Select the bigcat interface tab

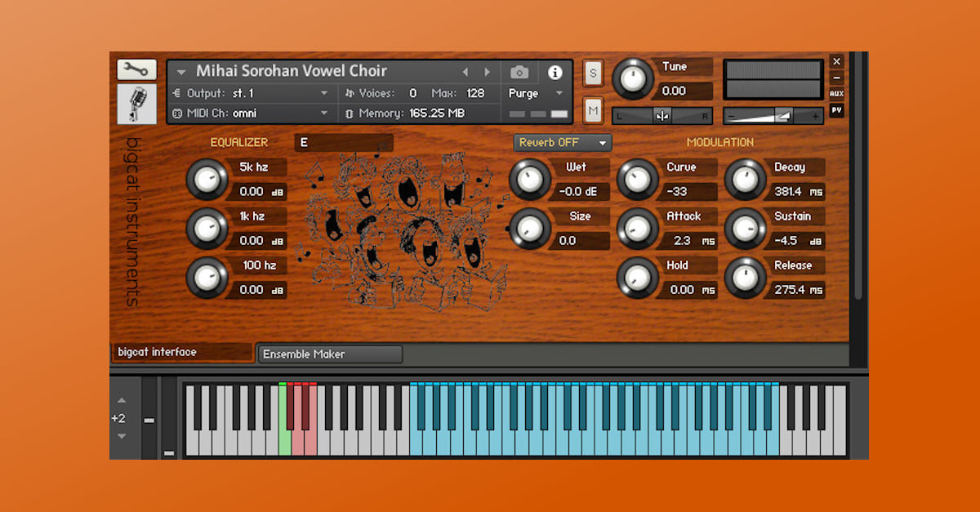click(x=182, y=352)
